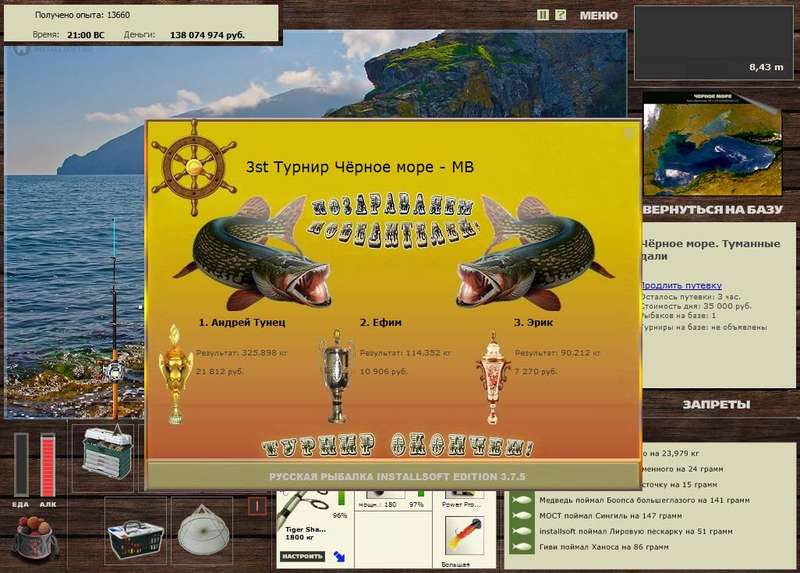
Task: Click the fishing rod standing on the shore
Action: (x=115, y=319)
